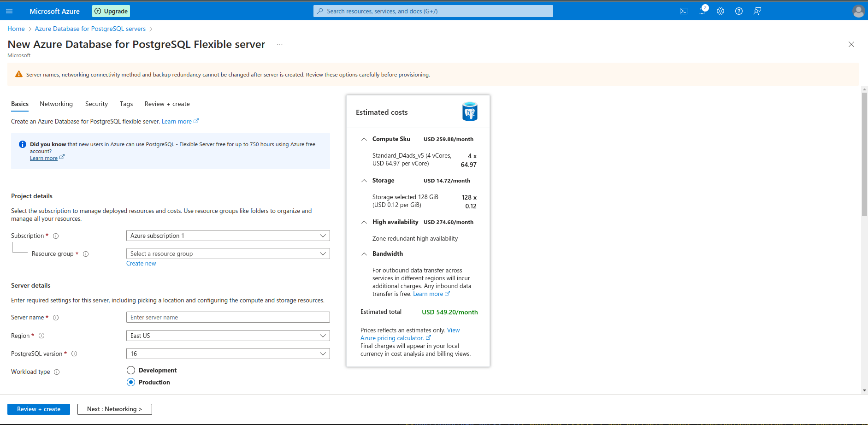
Task: Open Azure Database for PostgreSQL servers breadcrumb
Action: click(90, 29)
